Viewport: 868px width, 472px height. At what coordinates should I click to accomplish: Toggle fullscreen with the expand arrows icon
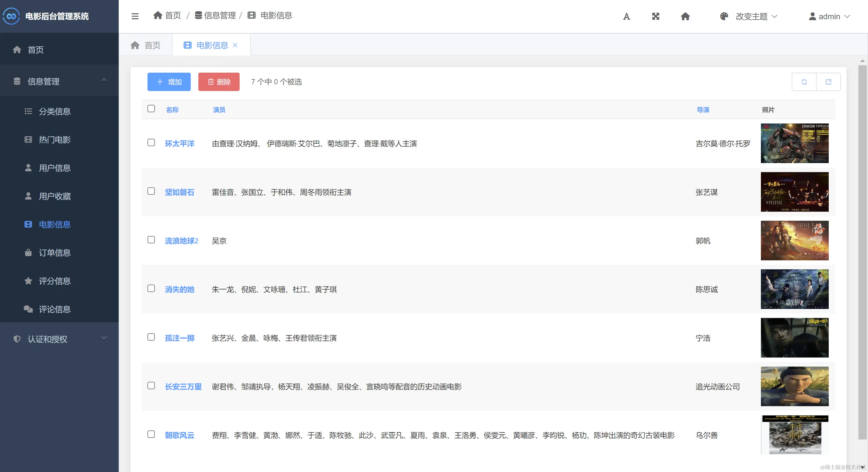[655, 16]
